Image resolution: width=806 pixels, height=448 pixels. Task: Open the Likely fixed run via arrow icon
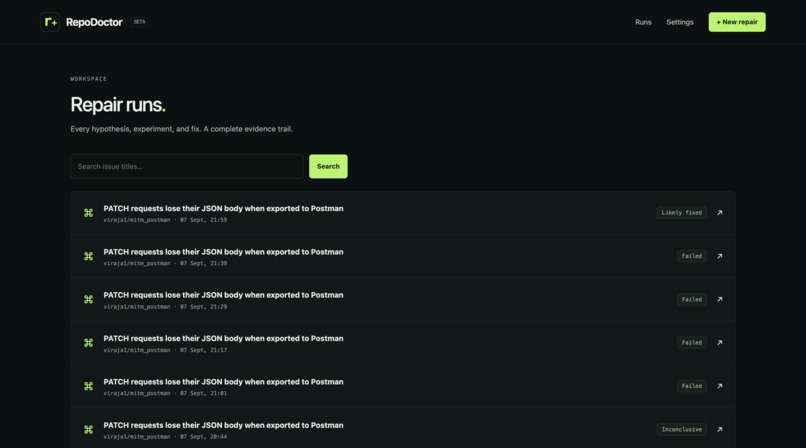tap(720, 213)
